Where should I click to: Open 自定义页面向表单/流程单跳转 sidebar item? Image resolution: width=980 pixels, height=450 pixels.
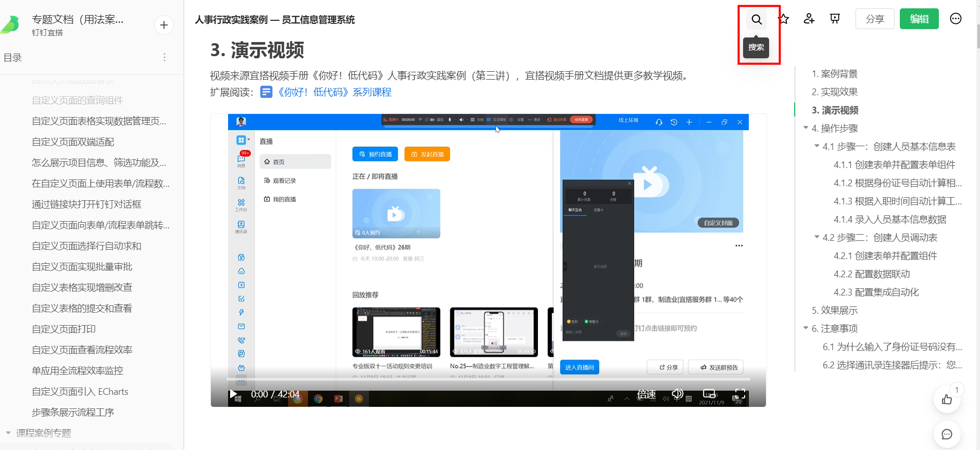[100, 225]
